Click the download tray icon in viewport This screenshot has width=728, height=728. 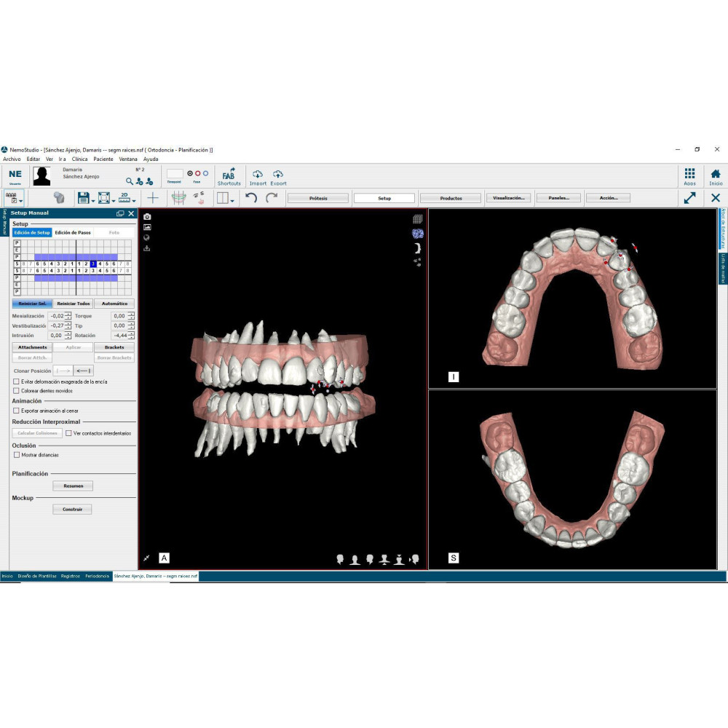pos(147,248)
